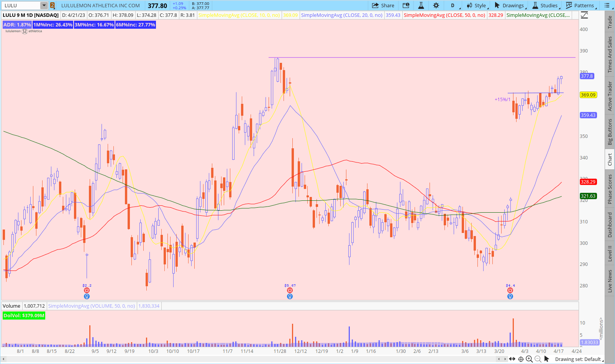
Task: Click the lightbulb icon under $4.4
Action: tap(510, 296)
